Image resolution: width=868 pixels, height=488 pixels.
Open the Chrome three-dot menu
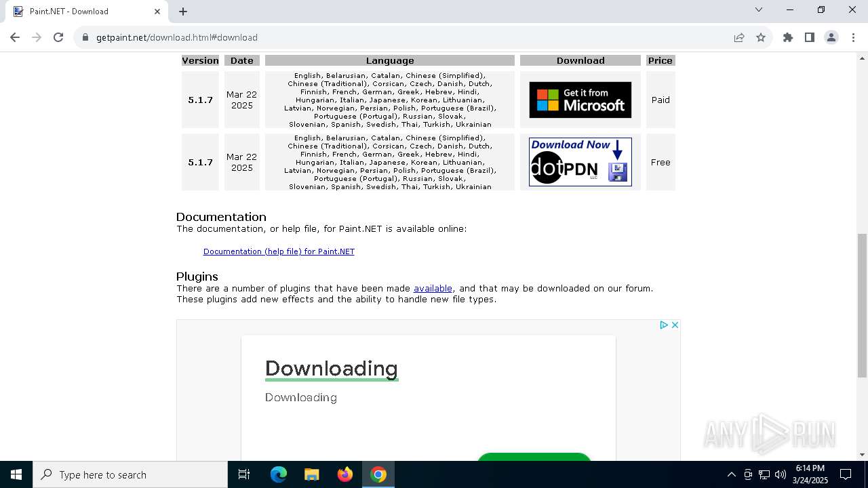(853, 37)
